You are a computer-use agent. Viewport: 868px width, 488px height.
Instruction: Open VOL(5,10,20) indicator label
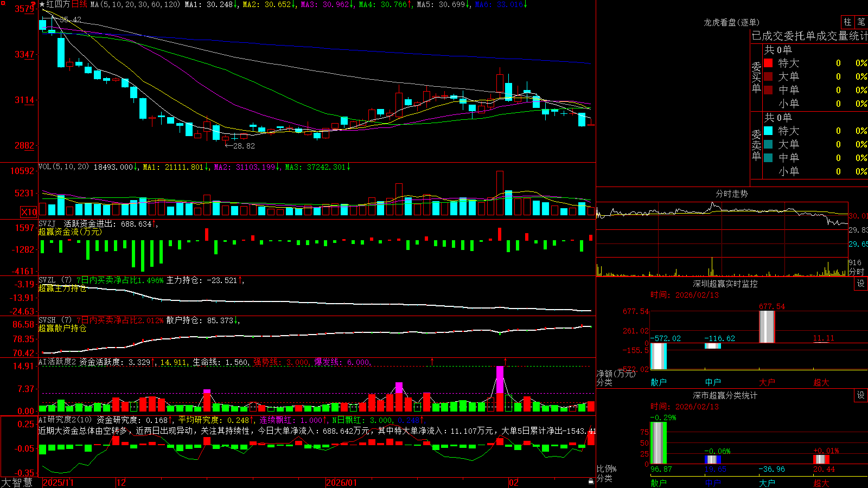[63, 167]
